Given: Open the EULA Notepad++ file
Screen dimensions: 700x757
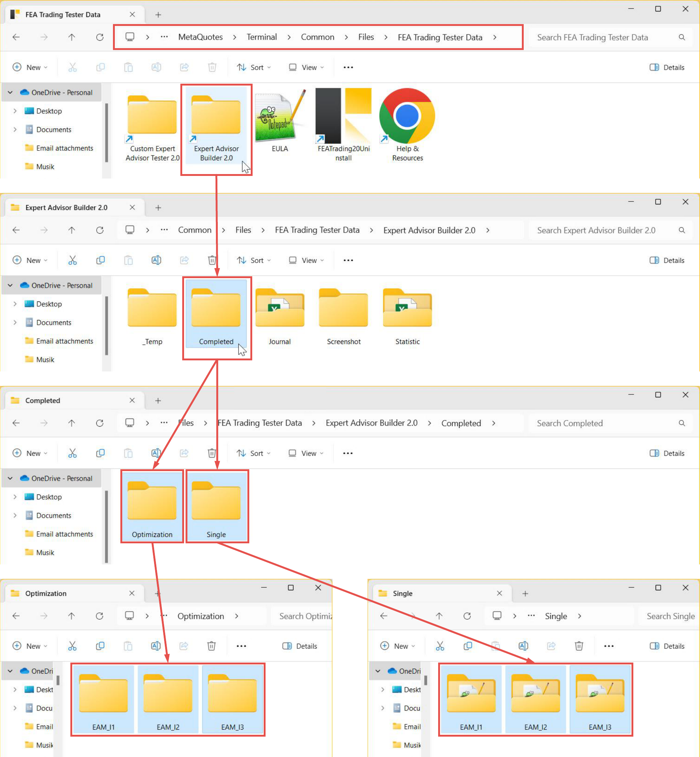Looking at the screenshot, I should (280, 121).
